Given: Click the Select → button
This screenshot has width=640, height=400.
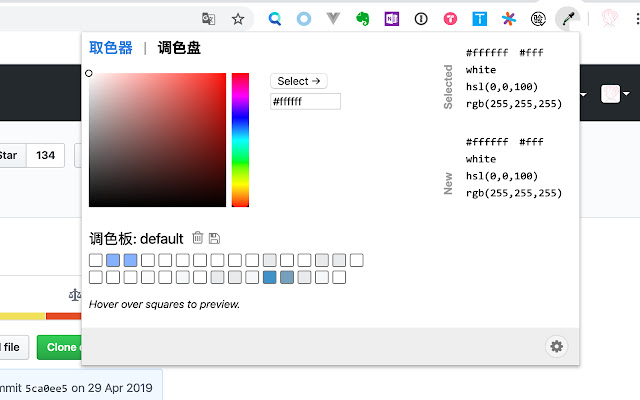Looking at the screenshot, I should [299, 81].
